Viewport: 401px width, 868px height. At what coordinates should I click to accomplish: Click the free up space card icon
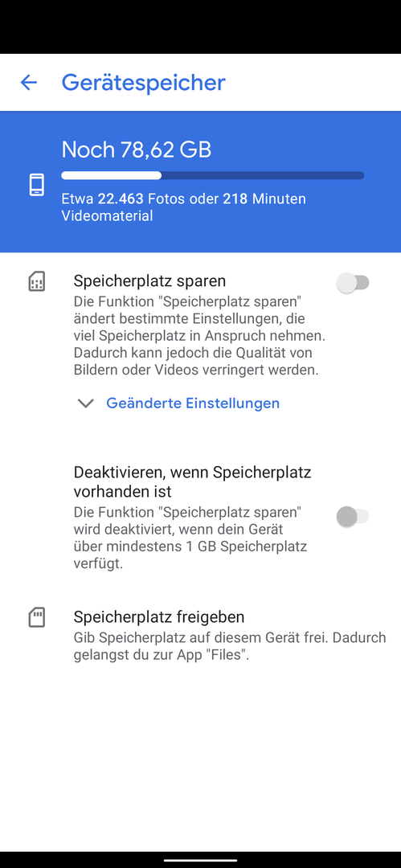36,617
